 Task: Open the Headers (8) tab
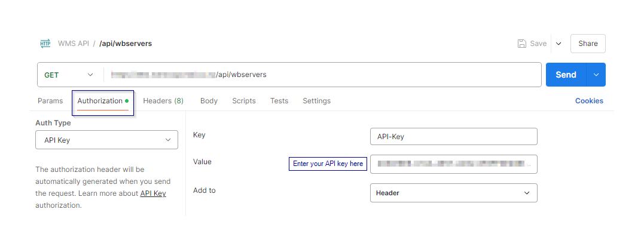tap(163, 101)
